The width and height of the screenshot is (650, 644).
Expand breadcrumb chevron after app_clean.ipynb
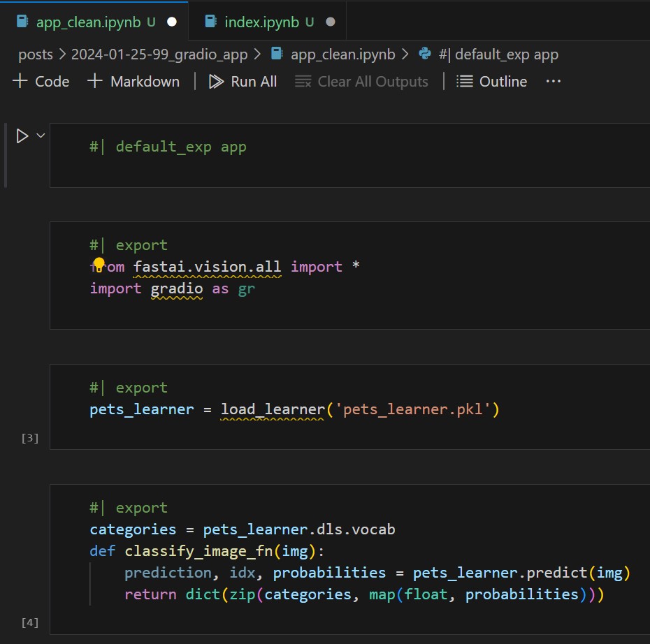(x=405, y=54)
